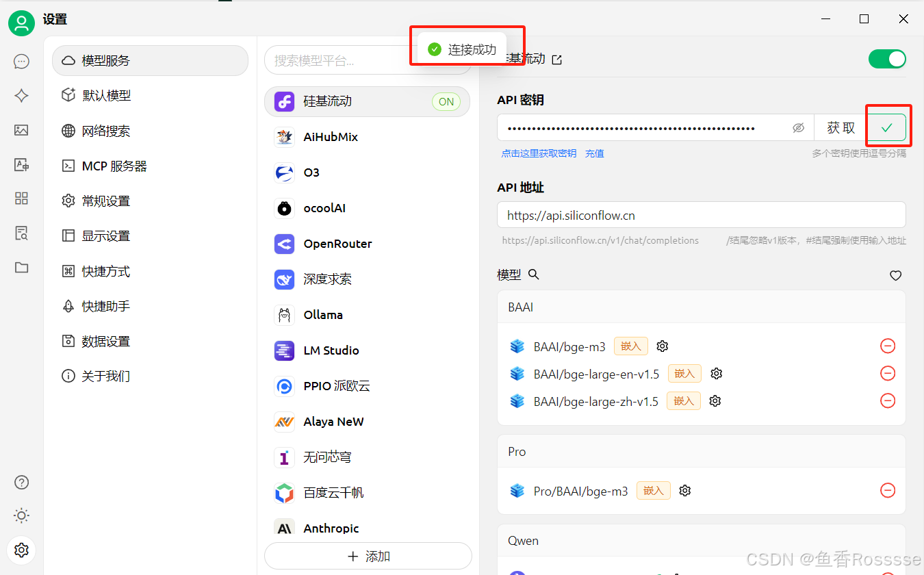924x575 pixels.
Task: Select 数据设置 settings section
Action: tap(150, 341)
